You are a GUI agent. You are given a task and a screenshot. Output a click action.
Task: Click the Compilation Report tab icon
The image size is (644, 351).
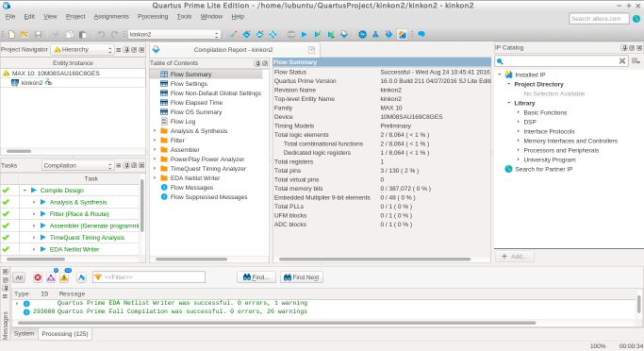pyautogui.click(x=157, y=50)
